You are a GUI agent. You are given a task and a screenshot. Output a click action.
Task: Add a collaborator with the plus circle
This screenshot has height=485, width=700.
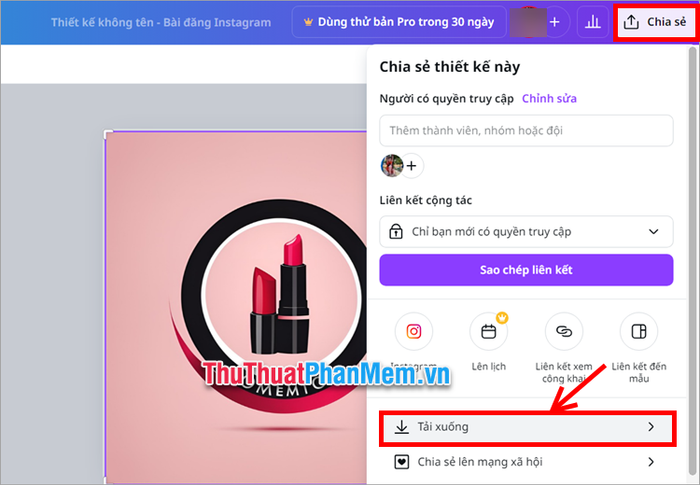tap(412, 166)
